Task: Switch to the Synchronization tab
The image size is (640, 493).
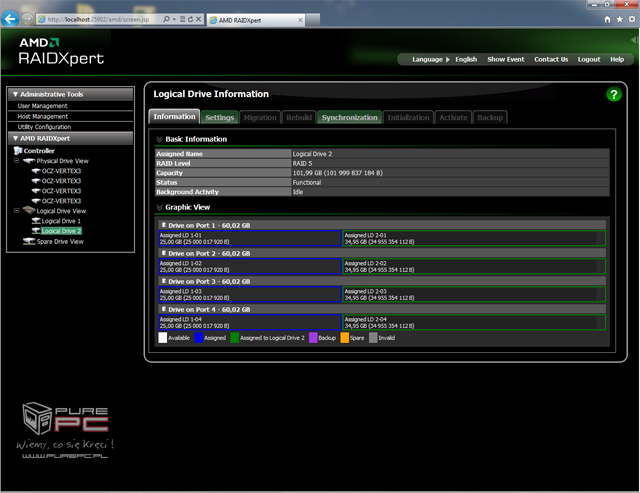Action: click(x=349, y=118)
